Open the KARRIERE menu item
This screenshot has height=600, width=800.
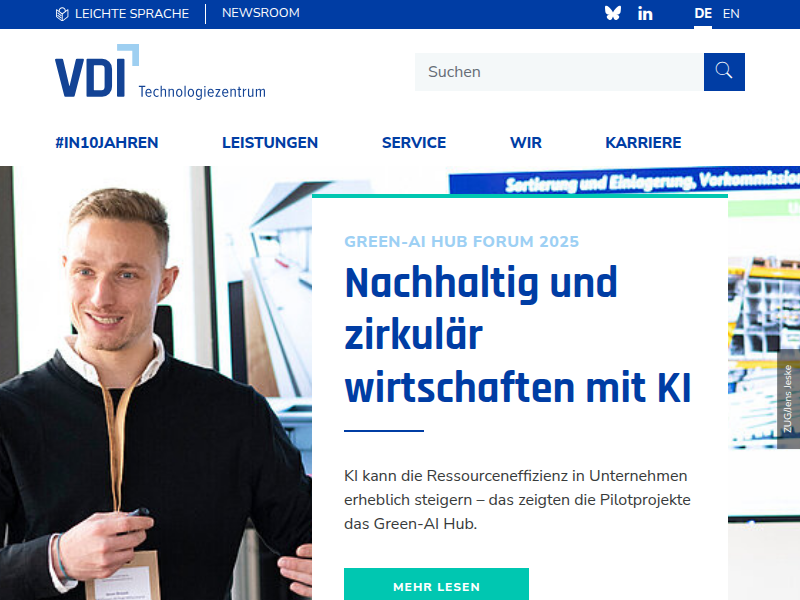coord(643,142)
